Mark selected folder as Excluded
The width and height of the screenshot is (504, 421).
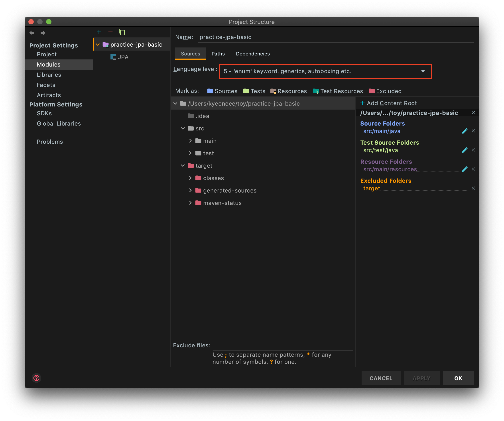click(x=385, y=91)
